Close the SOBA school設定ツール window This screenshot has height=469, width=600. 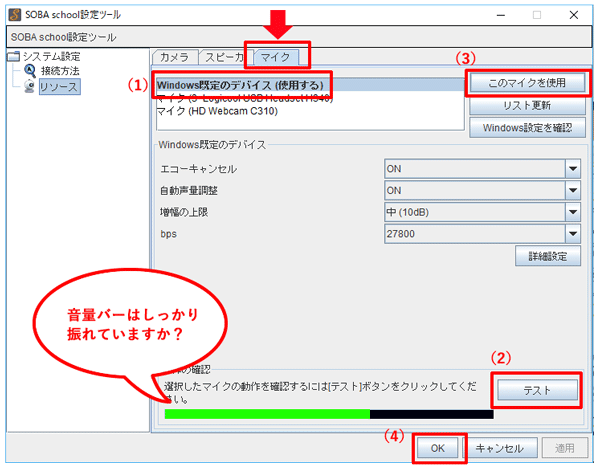(x=574, y=15)
